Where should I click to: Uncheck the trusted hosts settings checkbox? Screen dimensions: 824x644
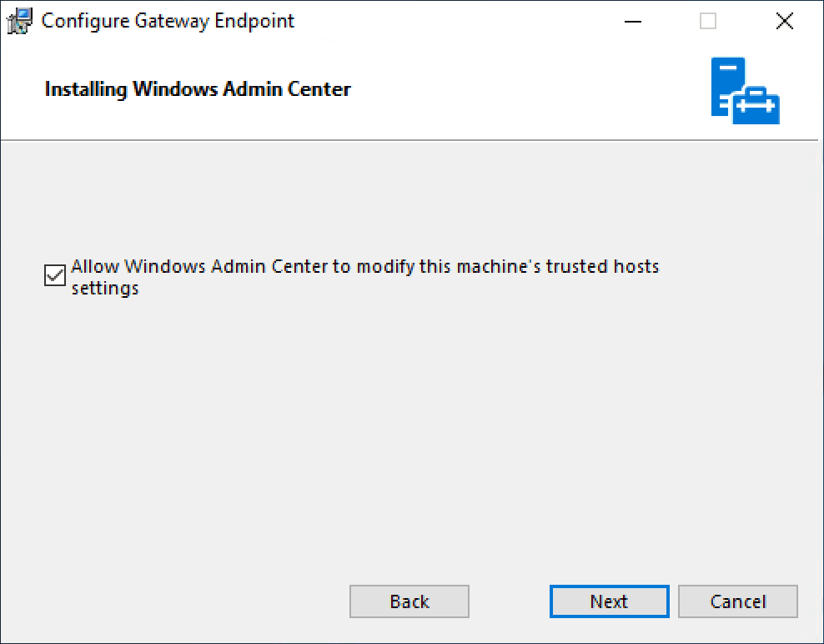point(55,276)
